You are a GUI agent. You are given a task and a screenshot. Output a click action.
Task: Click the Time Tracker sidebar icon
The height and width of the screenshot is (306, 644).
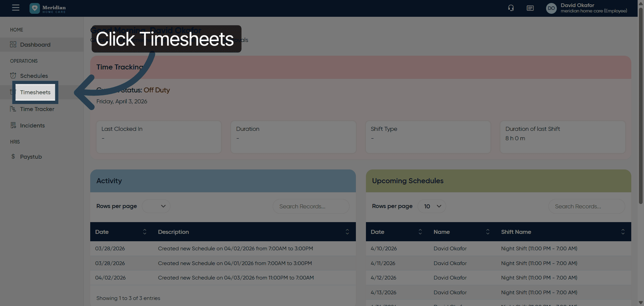[13, 109]
